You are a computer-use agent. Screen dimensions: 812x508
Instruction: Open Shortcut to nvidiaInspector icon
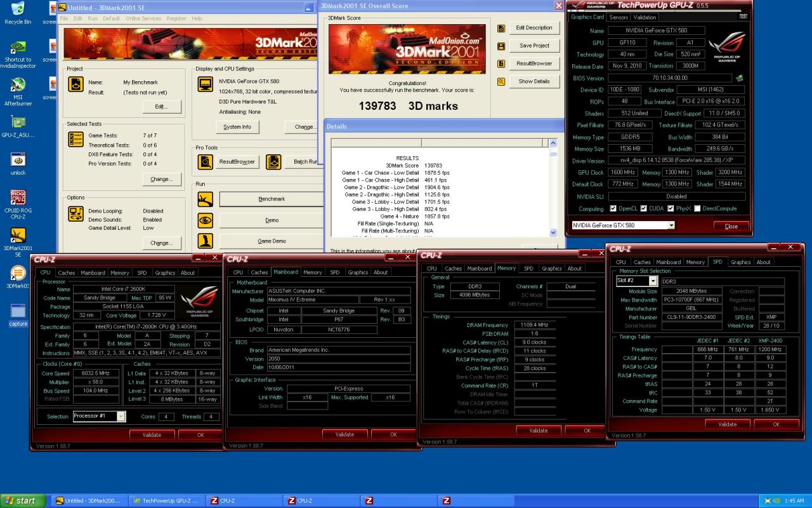coord(18,48)
